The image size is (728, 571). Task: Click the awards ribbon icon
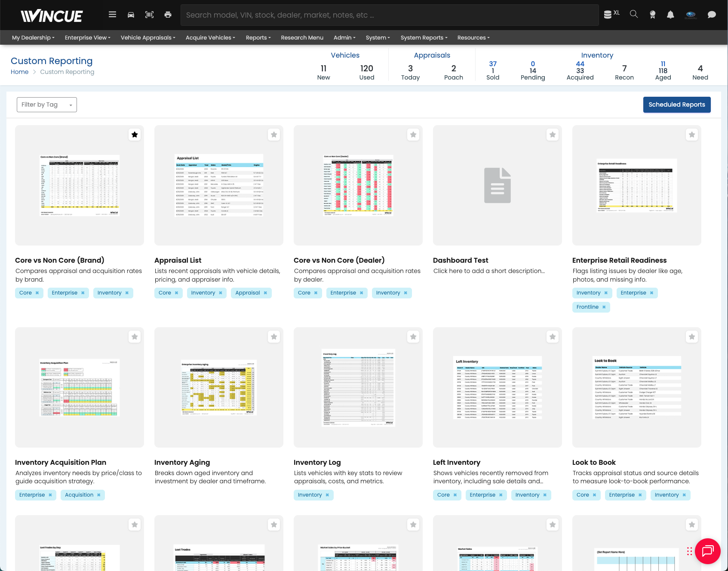[652, 14]
